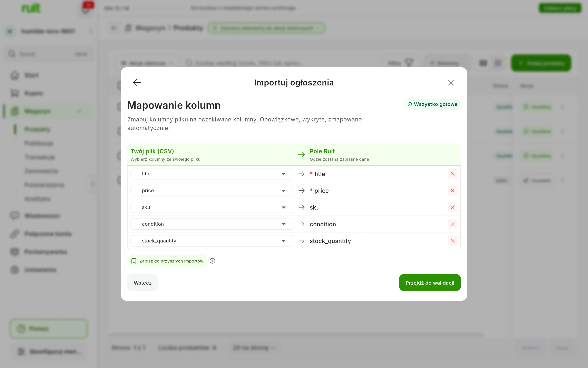Open the sku CSV column dropdown

[212, 207]
